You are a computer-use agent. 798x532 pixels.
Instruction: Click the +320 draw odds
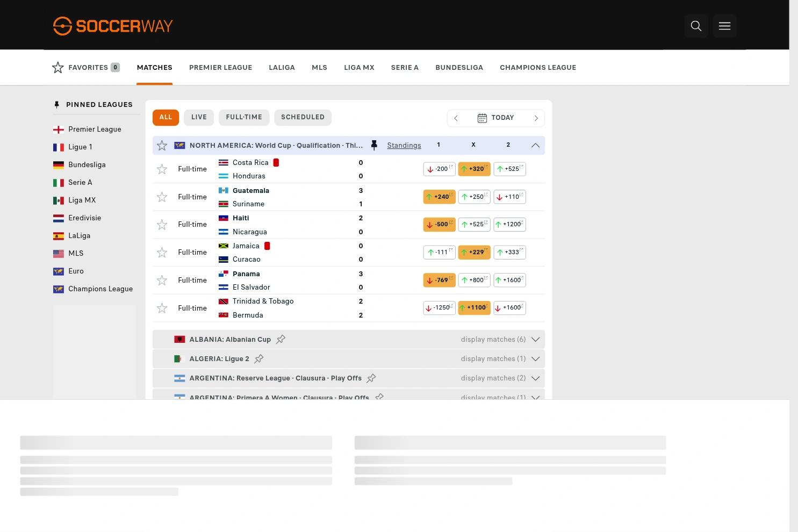click(474, 169)
